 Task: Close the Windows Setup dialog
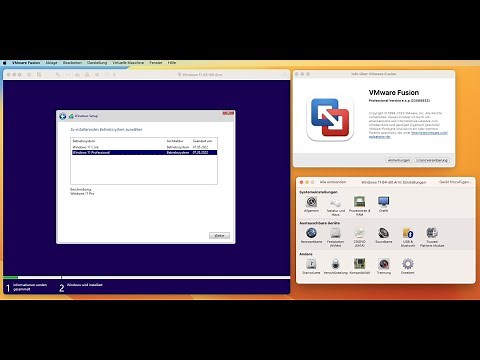228,113
